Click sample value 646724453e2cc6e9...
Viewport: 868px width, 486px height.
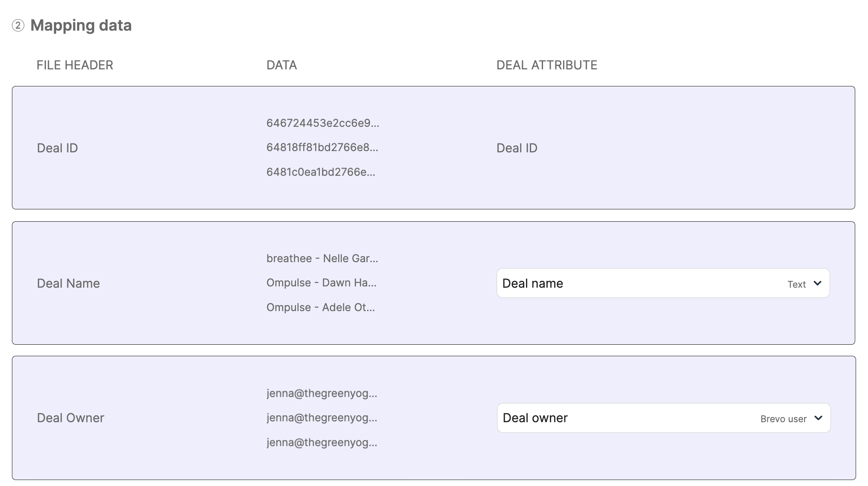pos(323,123)
